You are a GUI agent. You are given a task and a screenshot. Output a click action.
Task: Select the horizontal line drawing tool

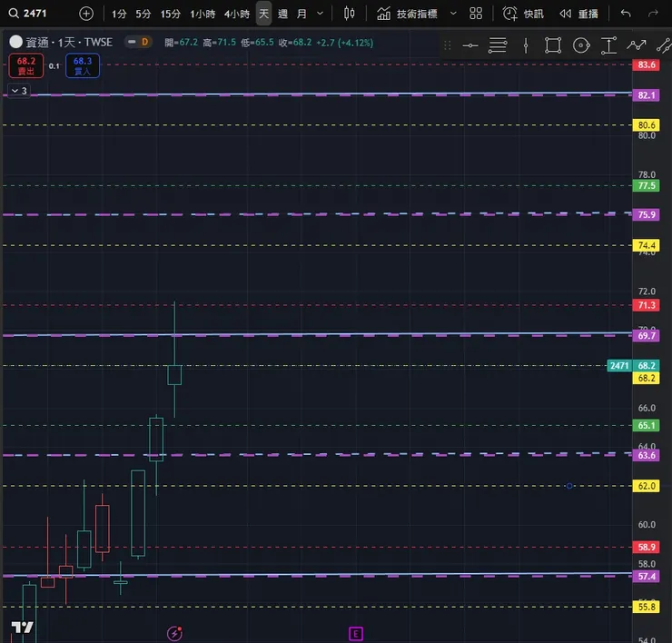tap(470, 45)
